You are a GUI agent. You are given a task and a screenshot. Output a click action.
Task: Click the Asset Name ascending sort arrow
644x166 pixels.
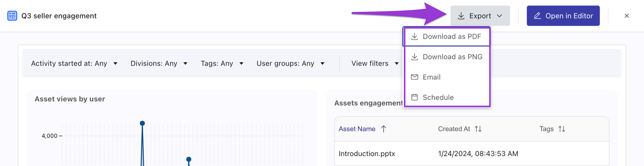coord(383,129)
